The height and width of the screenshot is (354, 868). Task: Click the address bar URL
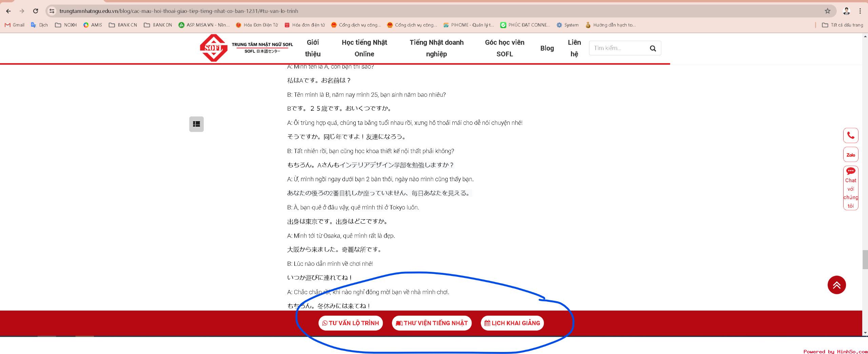click(179, 11)
